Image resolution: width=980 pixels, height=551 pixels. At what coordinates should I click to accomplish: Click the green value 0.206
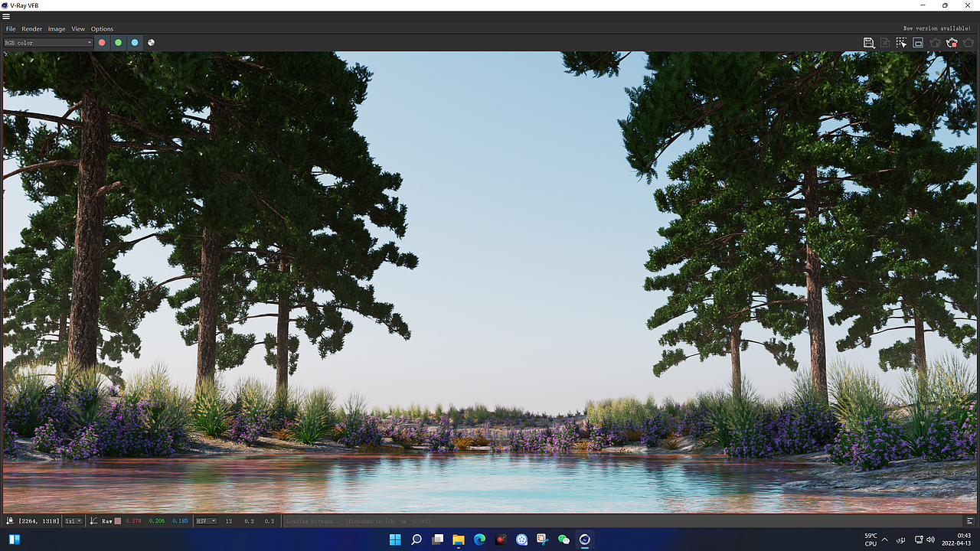tap(156, 521)
